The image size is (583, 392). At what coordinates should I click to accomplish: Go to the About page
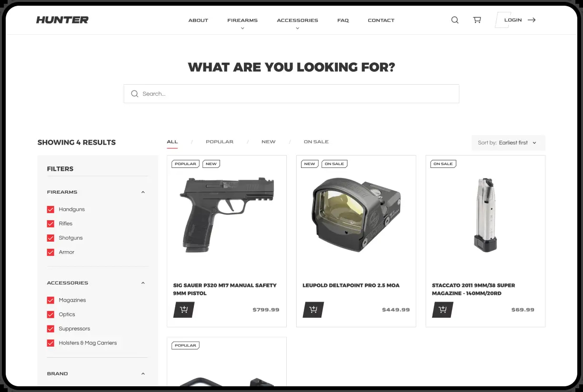[198, 20]
